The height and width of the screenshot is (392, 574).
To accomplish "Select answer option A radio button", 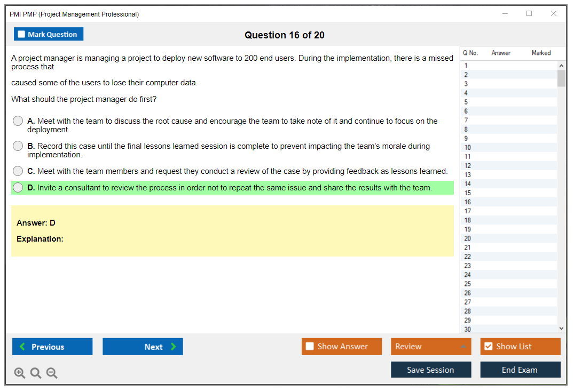I will 18,121.
